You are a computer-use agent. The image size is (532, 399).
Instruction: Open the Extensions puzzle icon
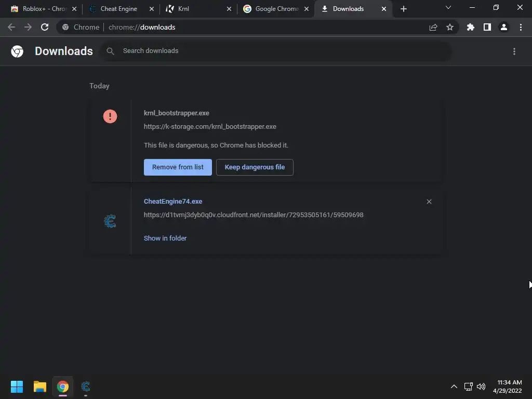point(471,27)
